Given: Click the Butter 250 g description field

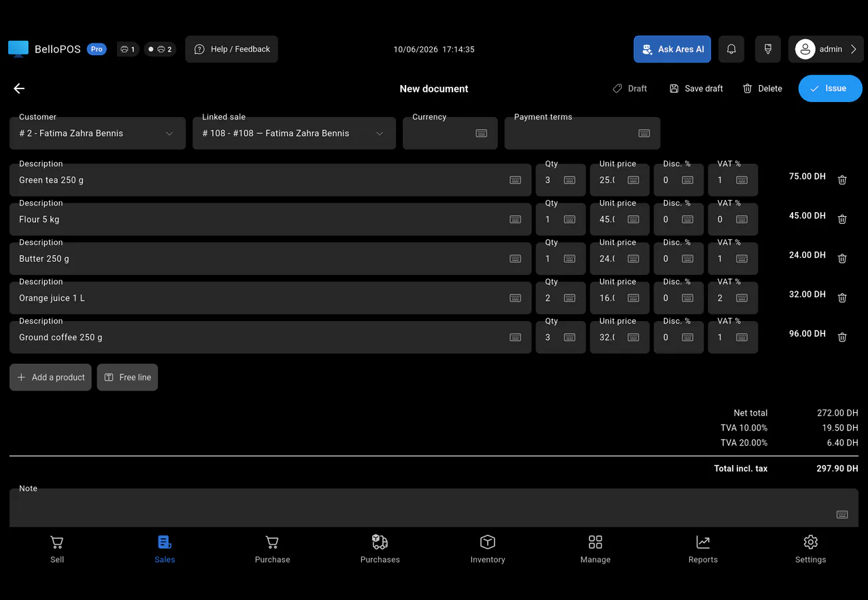Looking at the screenshot, I should click(270, 259).
